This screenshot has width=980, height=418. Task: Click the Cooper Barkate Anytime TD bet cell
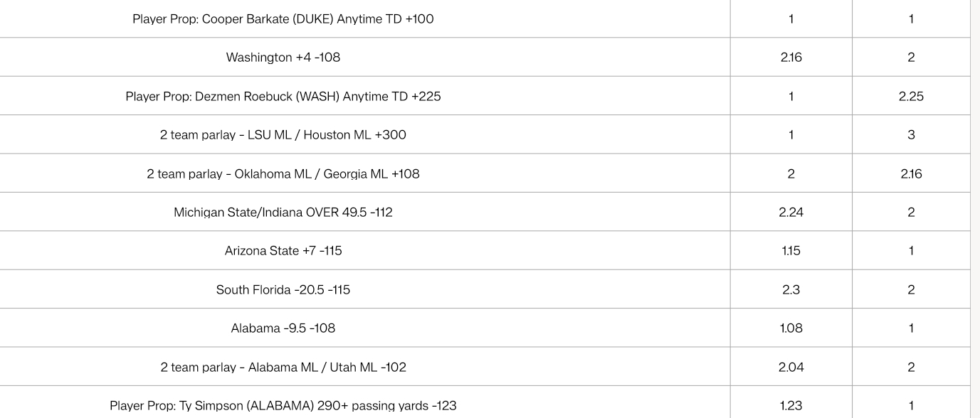[x=283, y=19]
